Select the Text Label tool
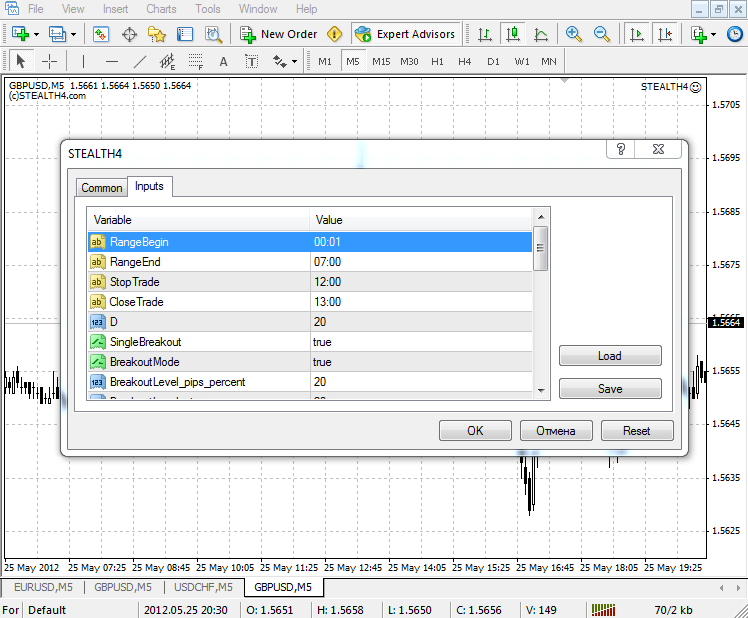The image size is (748, 618). click(x=251, y=61)
